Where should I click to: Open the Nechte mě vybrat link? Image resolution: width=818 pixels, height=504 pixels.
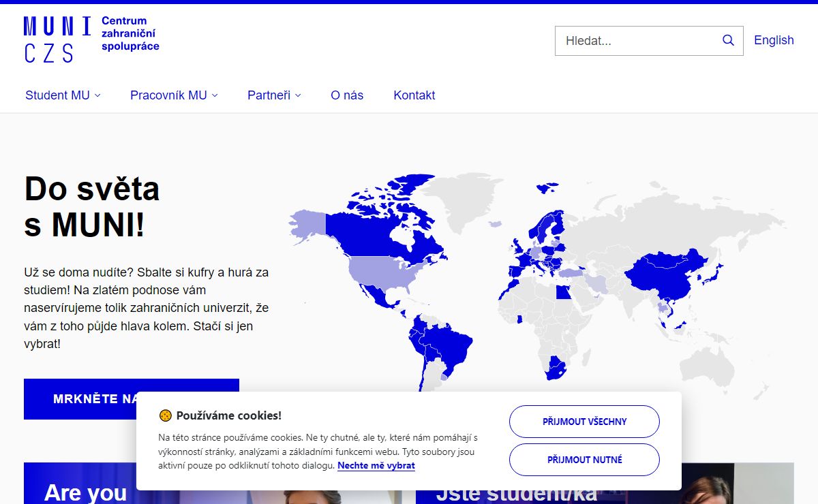pos(376,466)
